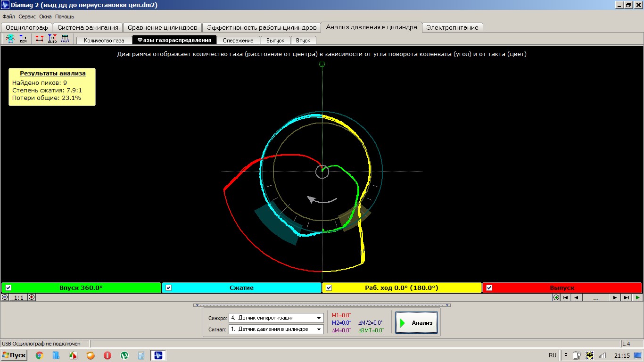Select the Фазы газораспределения subtab

point(174,40)
